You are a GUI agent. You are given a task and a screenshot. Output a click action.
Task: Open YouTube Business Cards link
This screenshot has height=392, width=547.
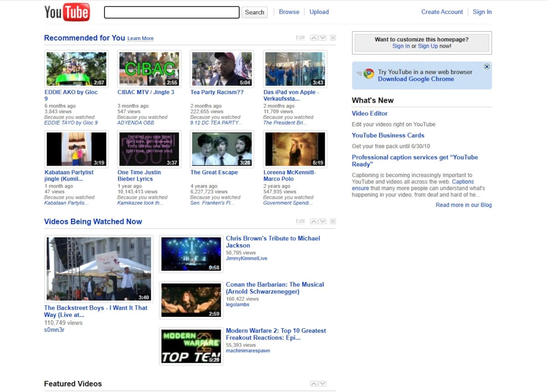[x=388, y=135]
